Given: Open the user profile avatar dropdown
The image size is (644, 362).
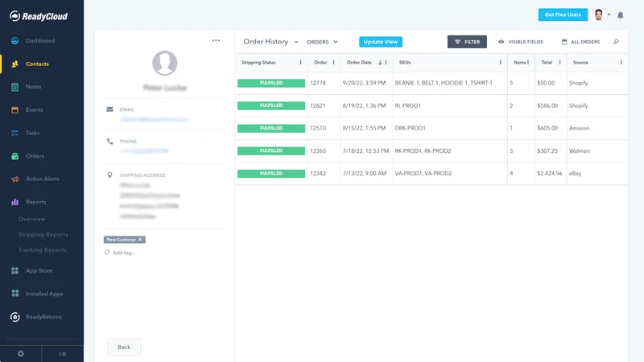Looking at the screenshot, I should tap(602, 14).
